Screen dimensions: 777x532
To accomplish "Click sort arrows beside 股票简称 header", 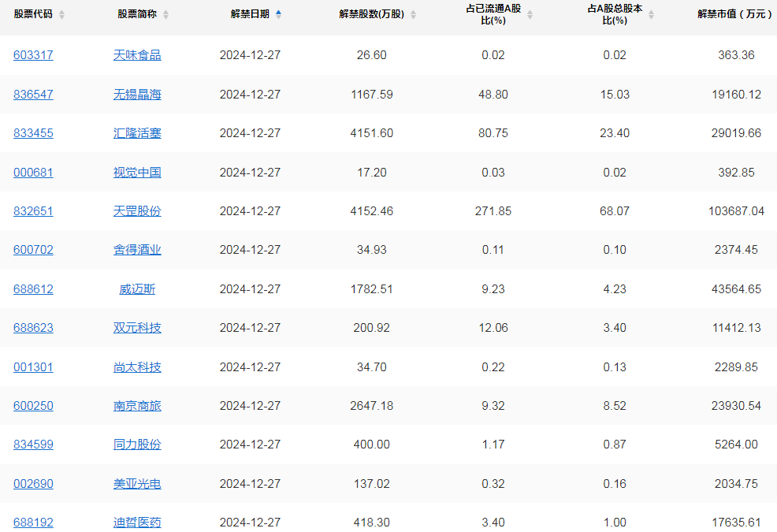I will coord(166,15).
